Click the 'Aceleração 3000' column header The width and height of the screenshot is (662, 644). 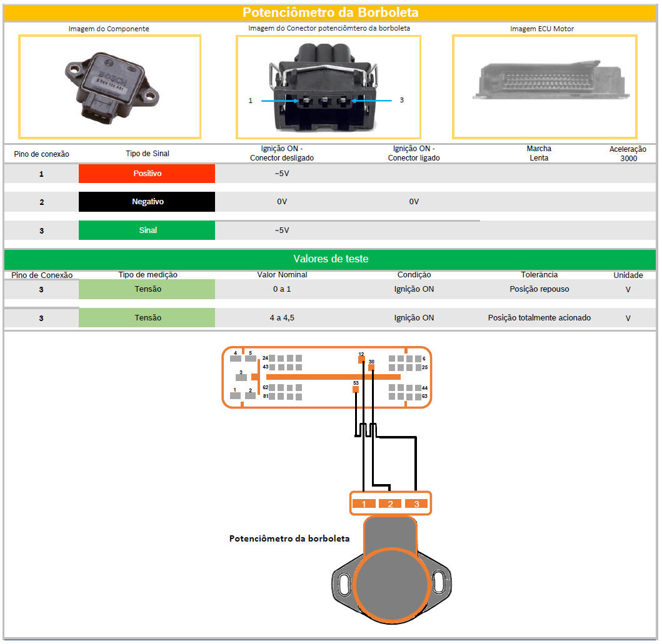click(628, 154)
